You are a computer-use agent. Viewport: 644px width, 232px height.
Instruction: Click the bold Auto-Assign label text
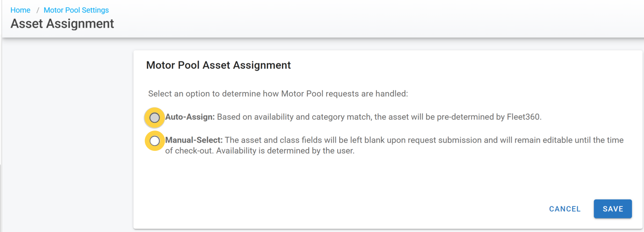click(190, 117)
